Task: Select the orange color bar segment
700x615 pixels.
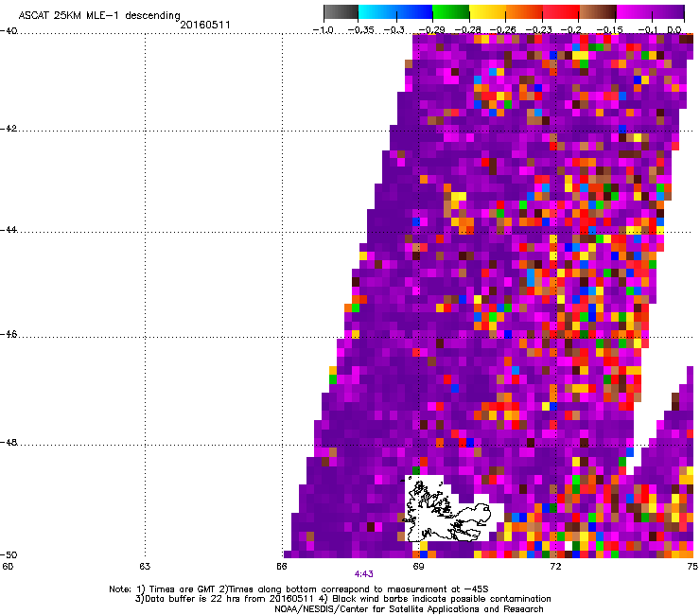Action: pyautogui.click(x=524, y=12)
